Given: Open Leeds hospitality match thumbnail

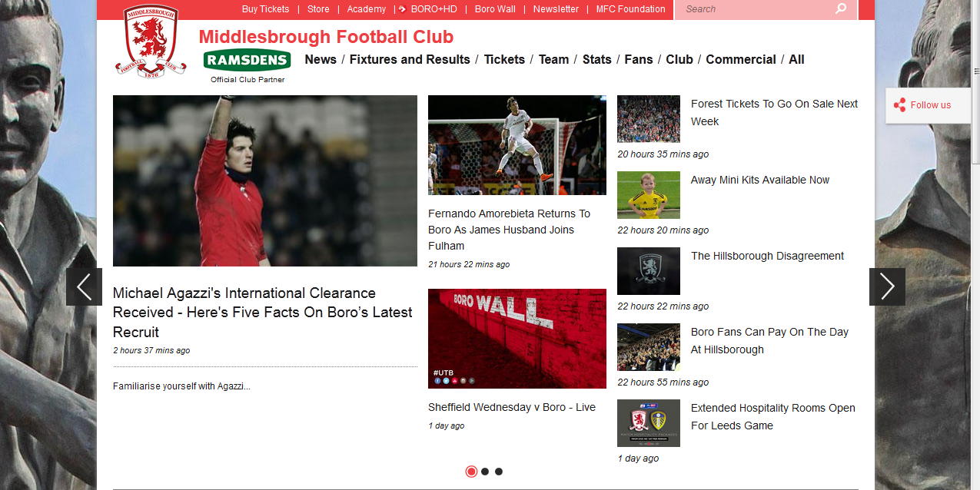Looking at the screenshot, I should click(x=649, y=423).
